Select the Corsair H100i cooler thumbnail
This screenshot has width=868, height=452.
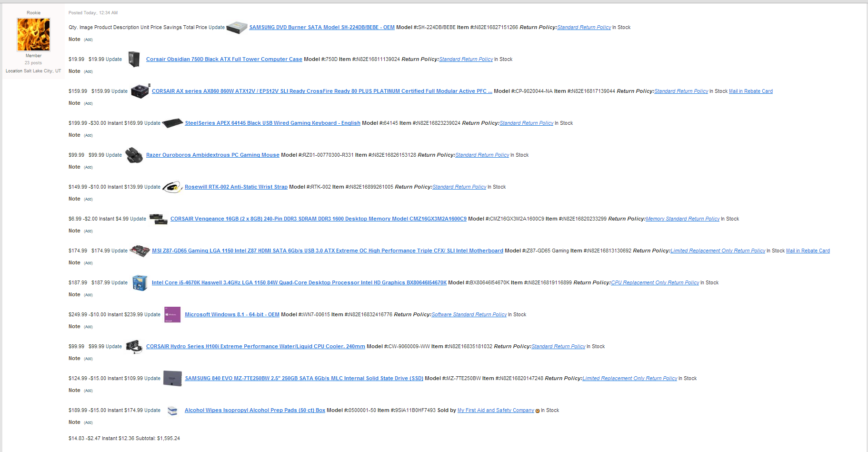point(134,346)
